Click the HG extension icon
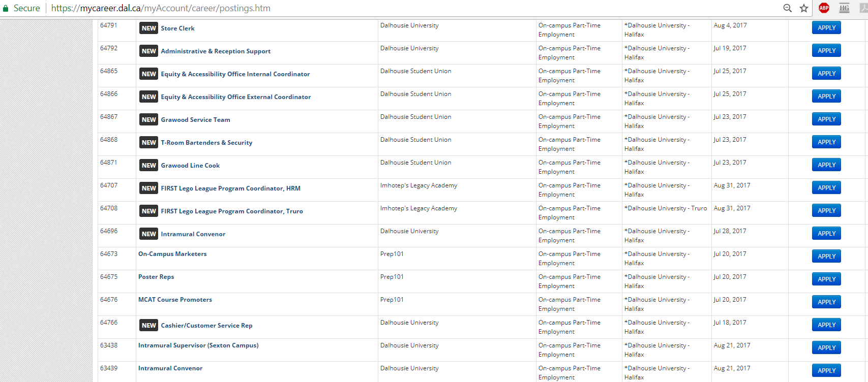Image resolution: width=868 pixels, height=382 pixels. (844, 8)
